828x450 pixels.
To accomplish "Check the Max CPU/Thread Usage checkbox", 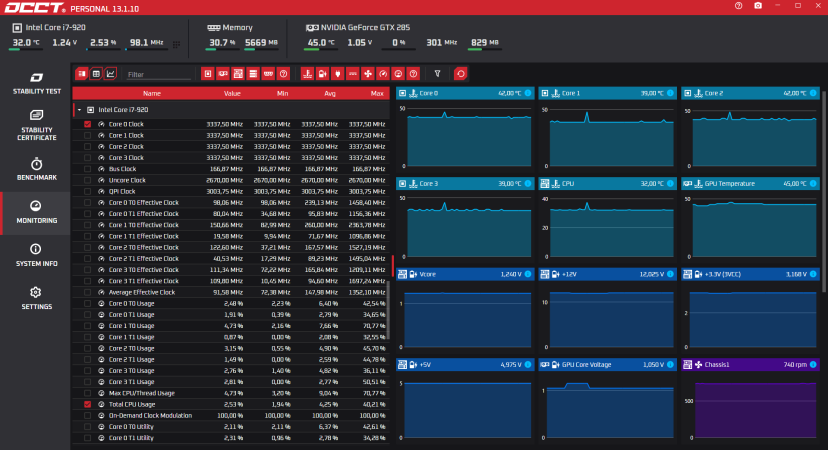I will (88, 393).
